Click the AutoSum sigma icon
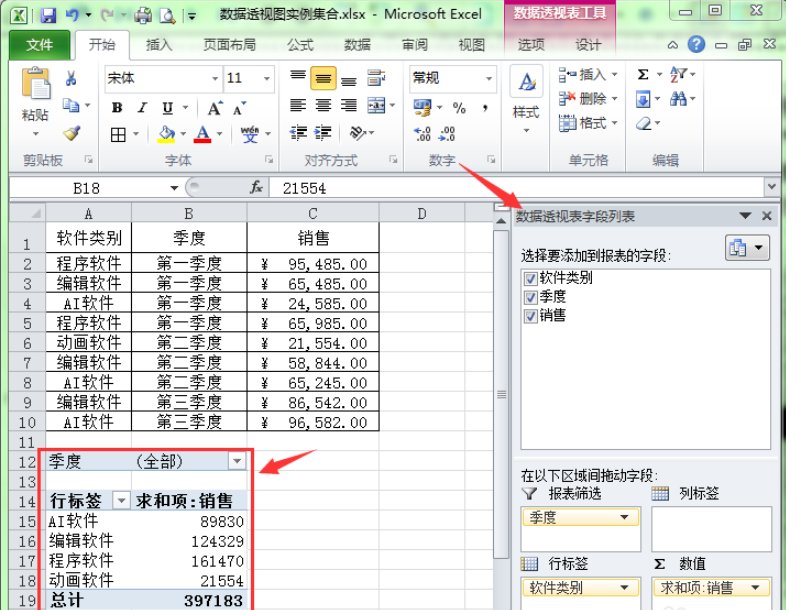The width and height of the screenshot is (786, 610). pos(643,75)
